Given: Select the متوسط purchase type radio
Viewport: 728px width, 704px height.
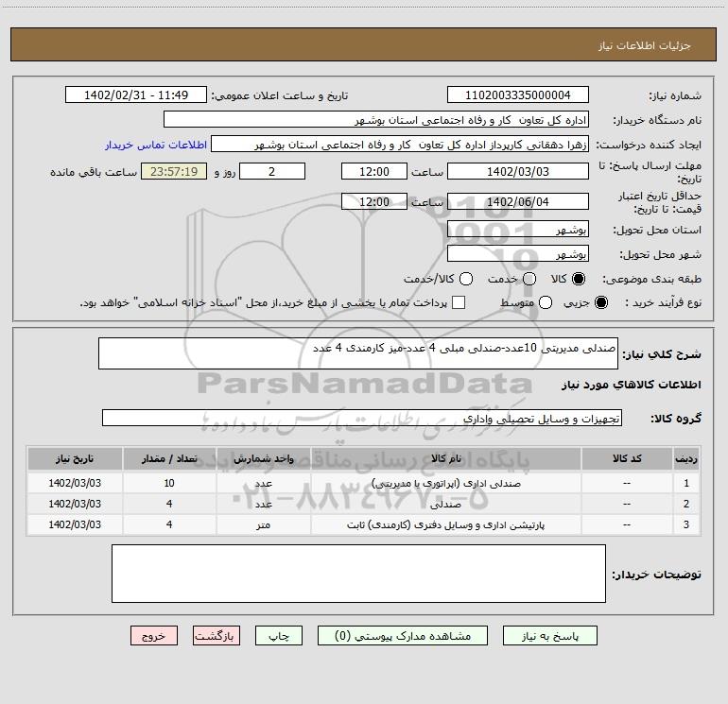Looking at the screenshot, I should coord(546,302).
